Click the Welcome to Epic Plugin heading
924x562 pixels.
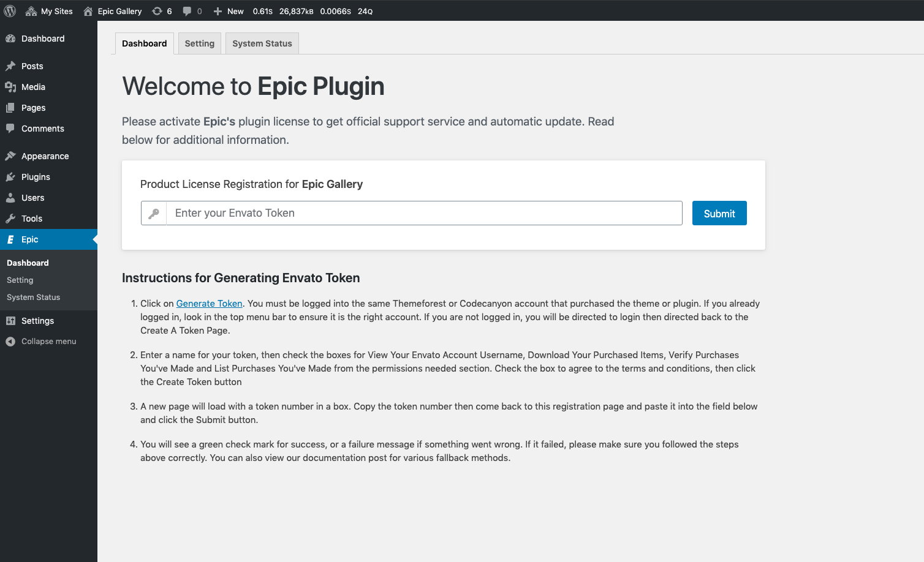coord(253,86)
